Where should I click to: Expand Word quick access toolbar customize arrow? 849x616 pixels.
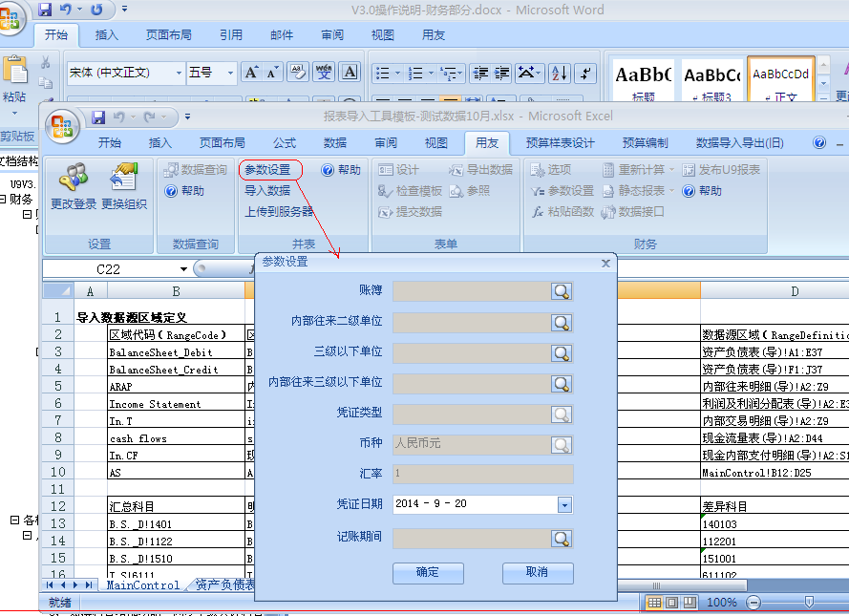click(x=124, y=10)
